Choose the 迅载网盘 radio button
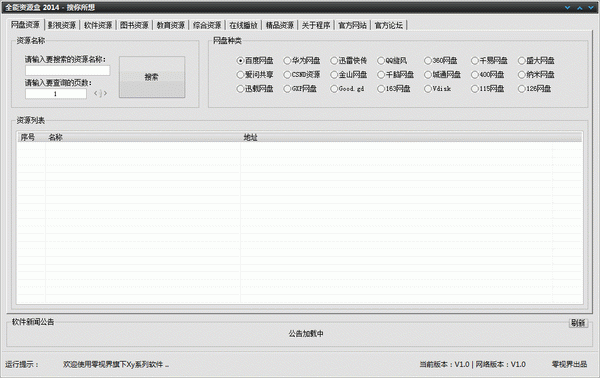Image resolution: width=600 pixels, height=378 pixels. [x=255, y=89]
